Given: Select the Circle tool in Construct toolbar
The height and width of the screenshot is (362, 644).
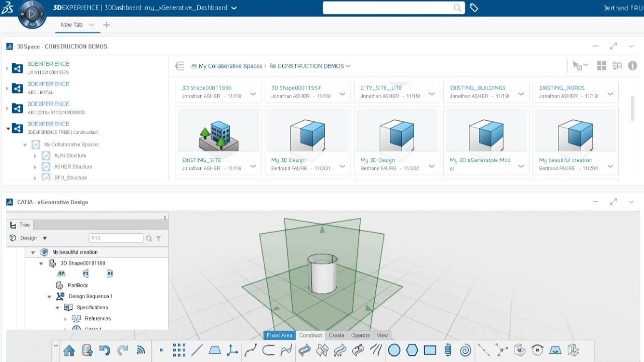Looking at the screenshot, I should pyautogui.click(x=394, y=350).
